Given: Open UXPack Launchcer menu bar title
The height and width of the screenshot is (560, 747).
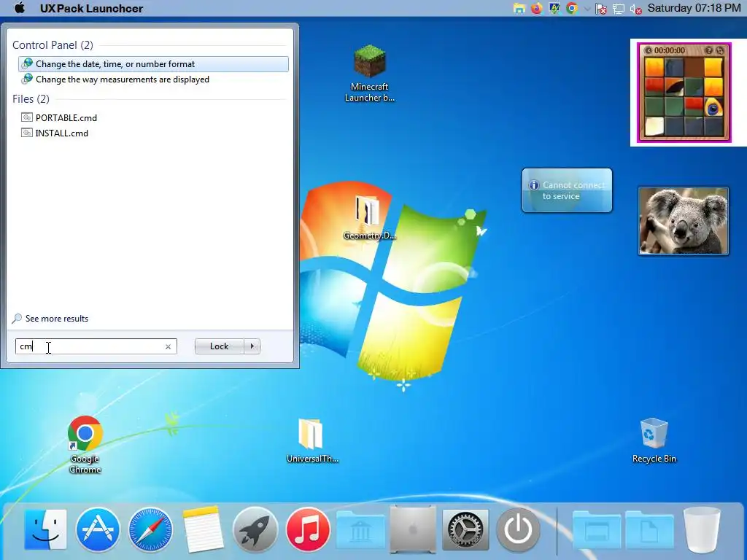Looking at the screenshot, I should click(x=91, y=8).
